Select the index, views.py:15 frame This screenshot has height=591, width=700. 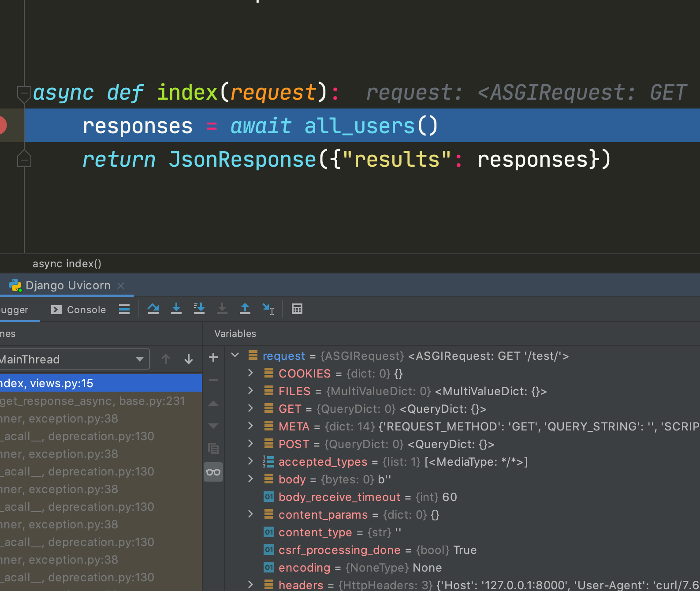pos(101,383)
